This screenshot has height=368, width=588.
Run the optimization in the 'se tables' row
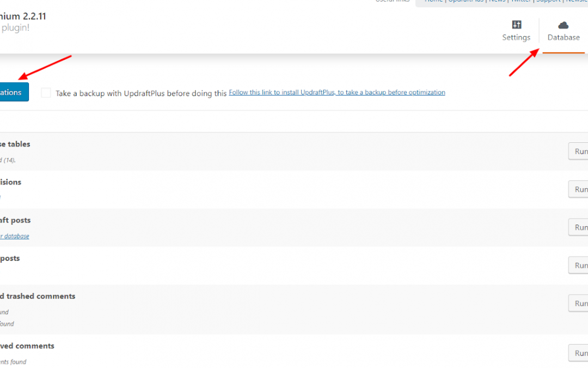pos(578,152)
